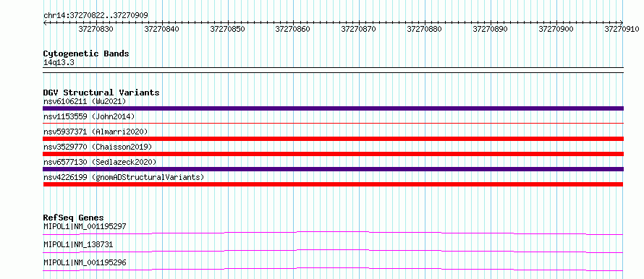Click variant label nsv4226199 (gnomADStructuralVariants)
This screenshot has height=279, width=644.
(x=124, y=177)
